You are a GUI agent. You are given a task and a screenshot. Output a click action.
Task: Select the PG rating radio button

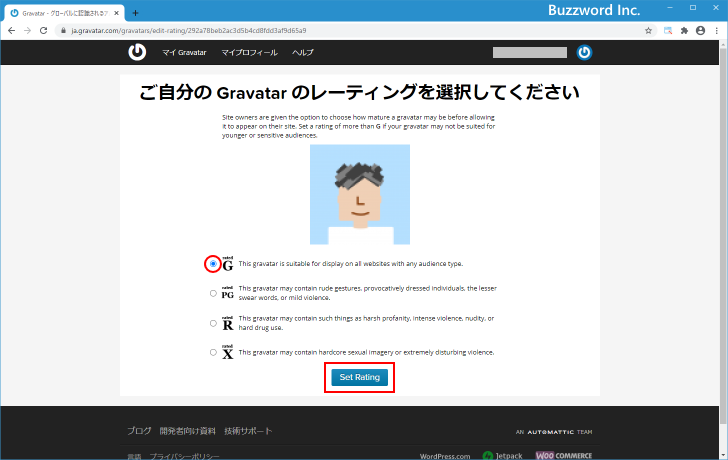pos(213,293)
